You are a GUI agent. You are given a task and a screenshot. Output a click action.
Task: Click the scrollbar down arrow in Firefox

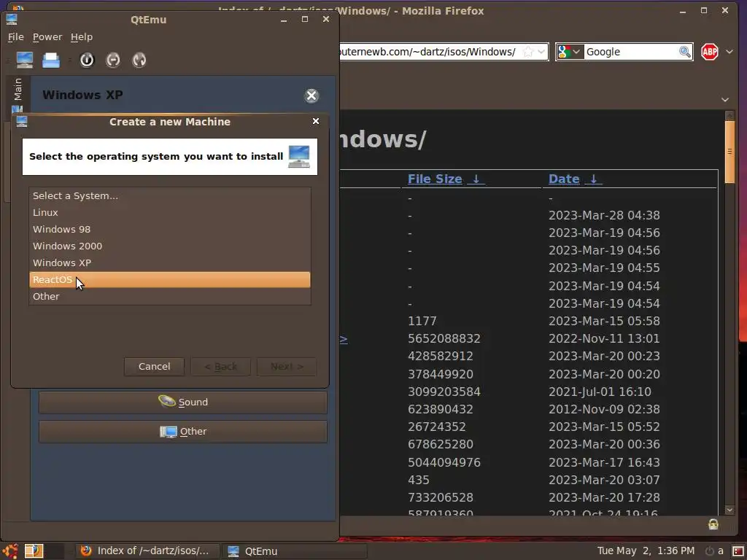729,510
